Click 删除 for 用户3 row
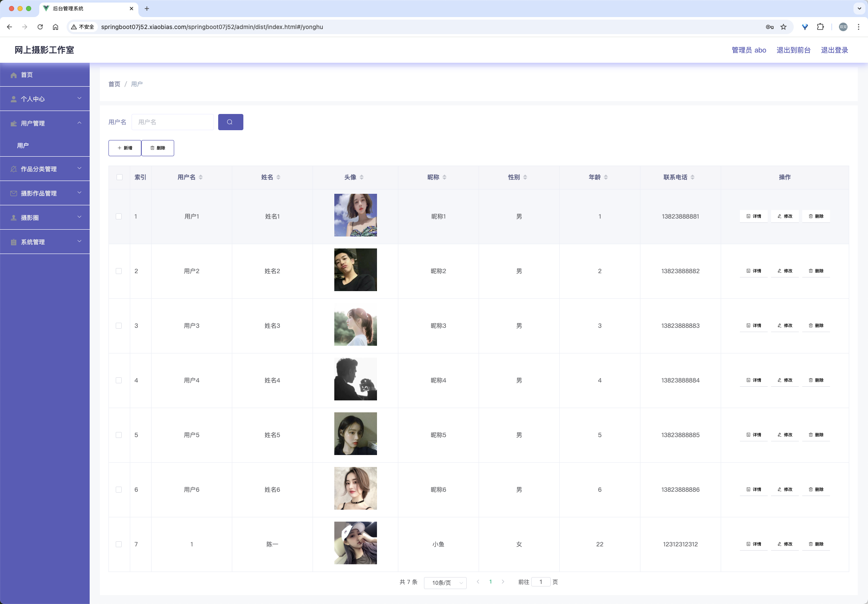Screen dimensions: 868x604 pyautogui.click(x=816, y=326)
